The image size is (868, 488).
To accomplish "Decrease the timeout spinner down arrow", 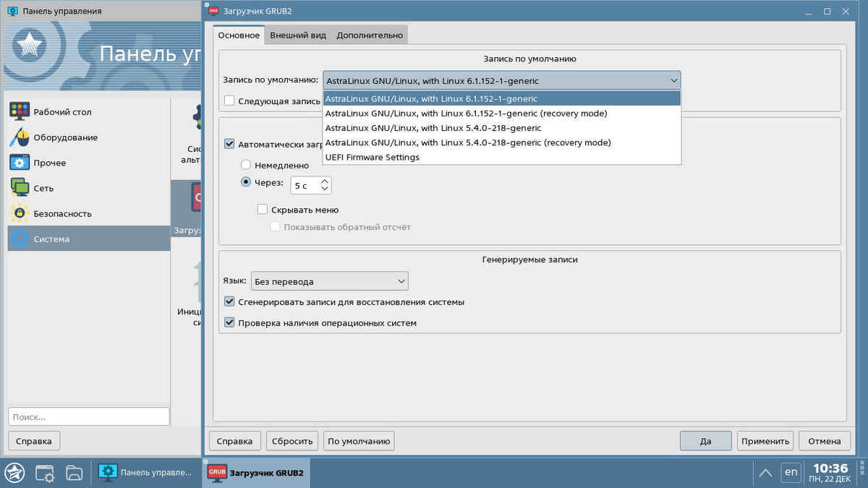I will [325, 189].
